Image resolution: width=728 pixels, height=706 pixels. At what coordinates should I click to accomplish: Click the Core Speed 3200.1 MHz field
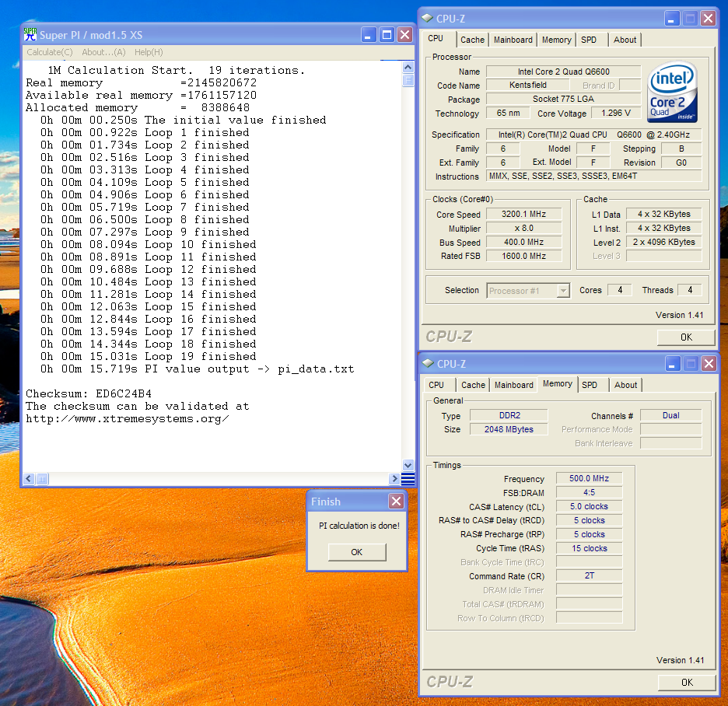tap(523, 214)
